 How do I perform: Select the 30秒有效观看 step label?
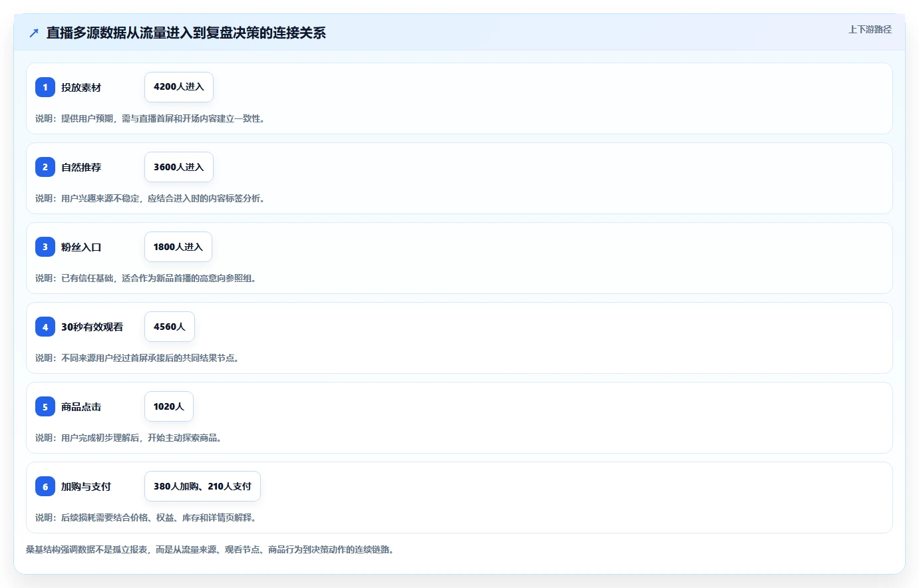coord(92,327)
